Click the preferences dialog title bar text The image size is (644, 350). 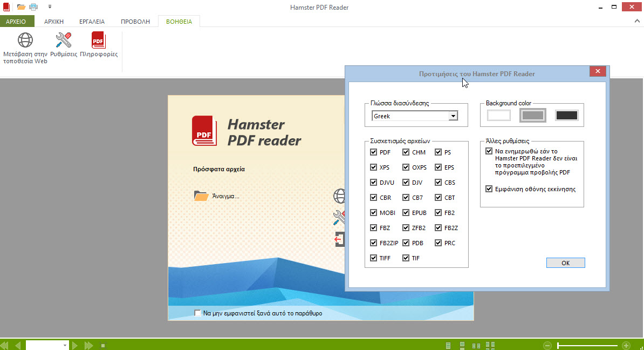pos(477,74)
